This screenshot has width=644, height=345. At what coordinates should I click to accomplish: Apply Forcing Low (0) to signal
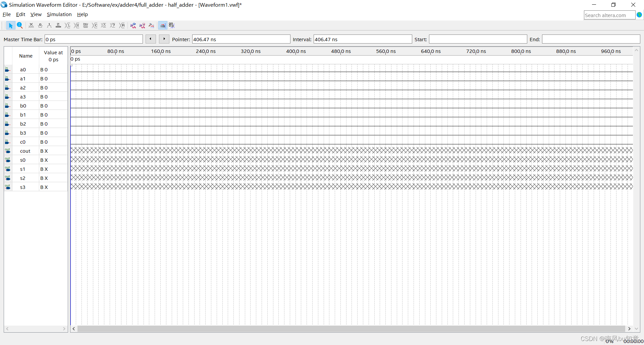(x=40, y=25)
